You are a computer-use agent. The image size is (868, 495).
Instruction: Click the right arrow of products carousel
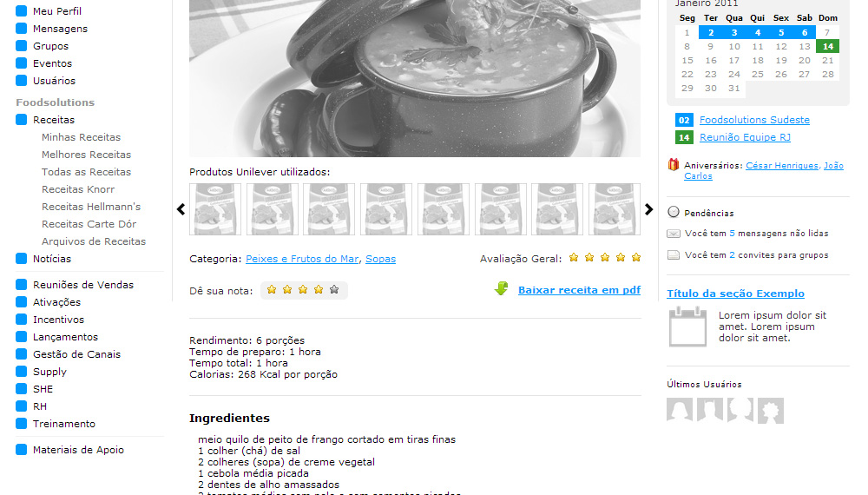(648, 209)
